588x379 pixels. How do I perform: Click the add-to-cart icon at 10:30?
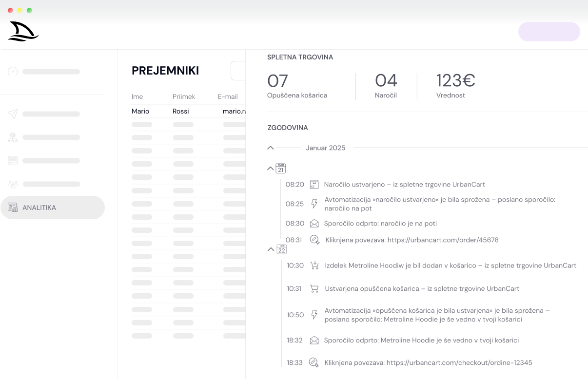tap(314, 265)
